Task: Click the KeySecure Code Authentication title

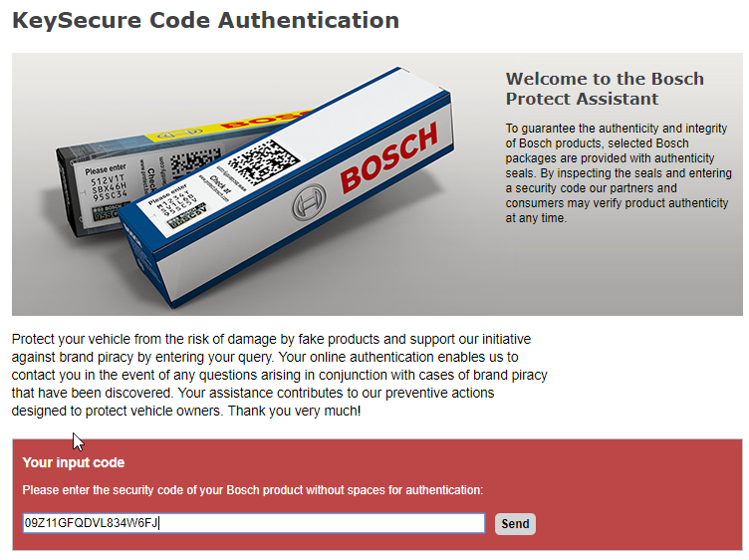Action: 206,21
